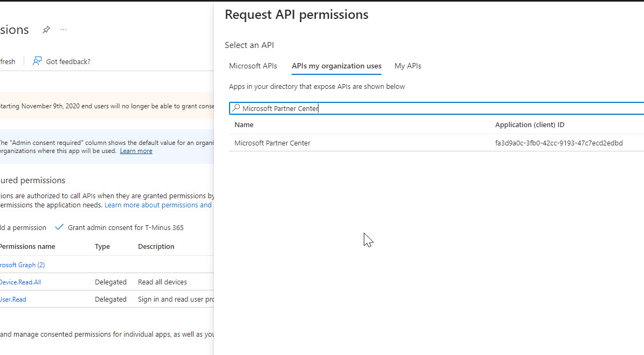Image resolution: width=644 pixels, height=355 pixels.
Task: Click the checkmark icon for Grant admin consent
Action: 59,227
